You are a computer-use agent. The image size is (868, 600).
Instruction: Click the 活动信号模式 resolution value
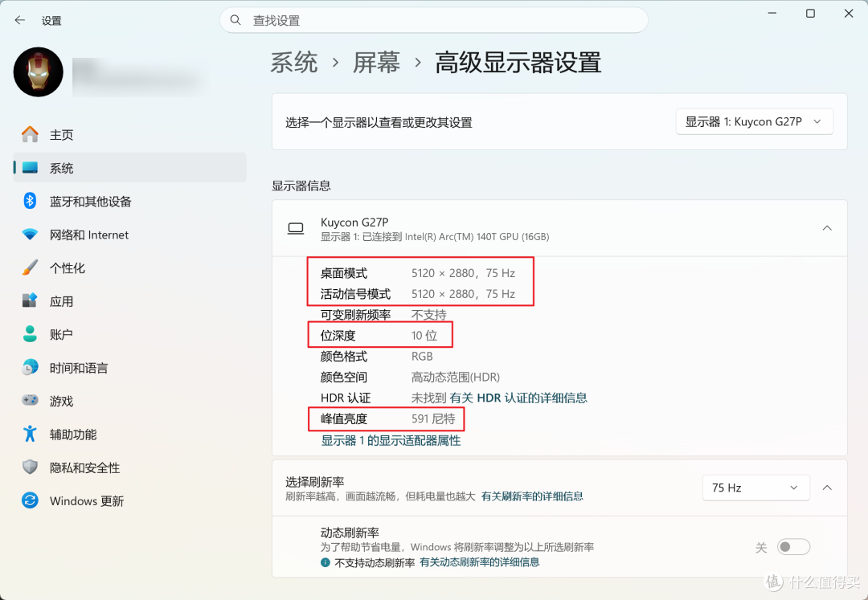coord(464,294)
